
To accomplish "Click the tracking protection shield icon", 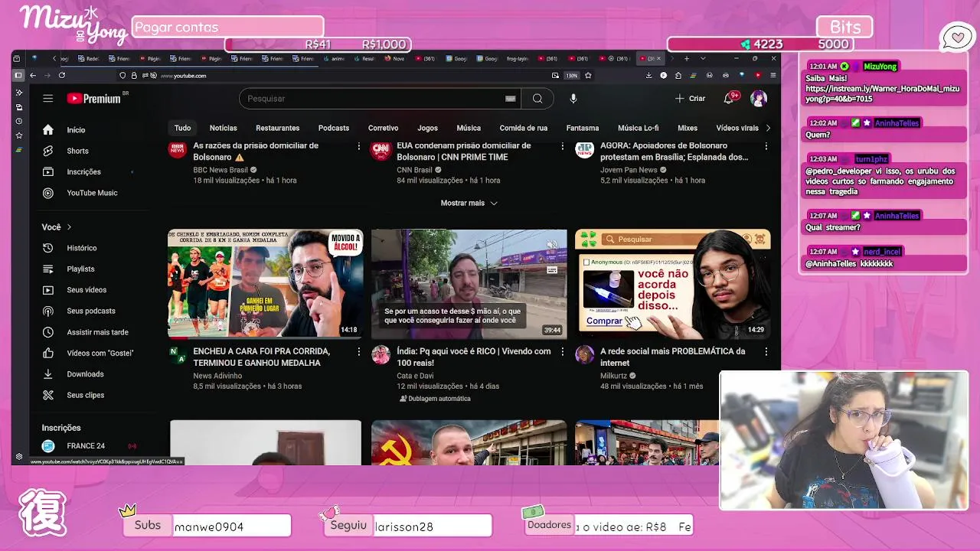I will click(x=122, y=75).
